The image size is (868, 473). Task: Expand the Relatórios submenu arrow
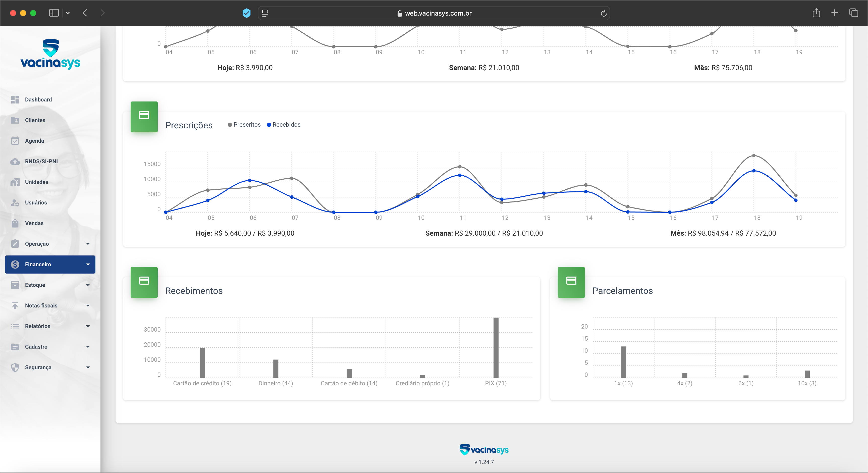coord(88,326)
